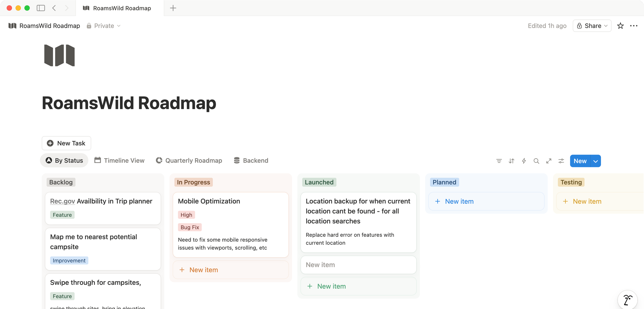Screen dimensions: 644x309
Task: Open the Rec.gov link in backlog card
Action: point(62,201)
